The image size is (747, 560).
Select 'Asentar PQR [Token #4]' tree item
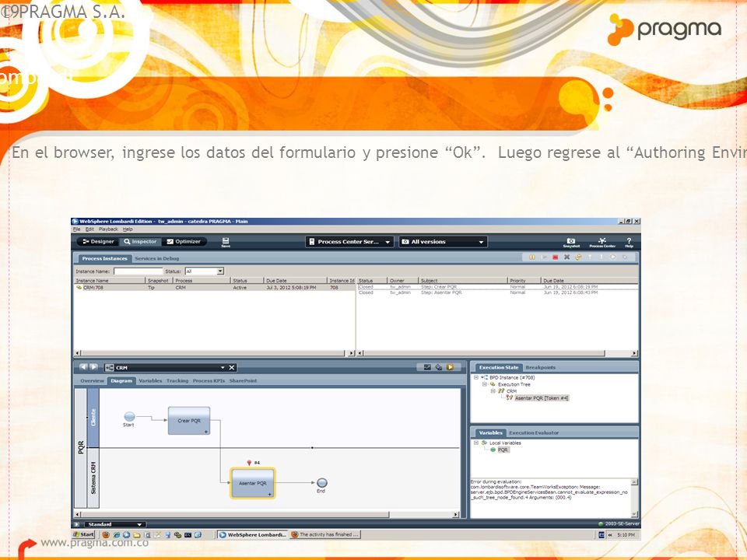tap(542, 398)
